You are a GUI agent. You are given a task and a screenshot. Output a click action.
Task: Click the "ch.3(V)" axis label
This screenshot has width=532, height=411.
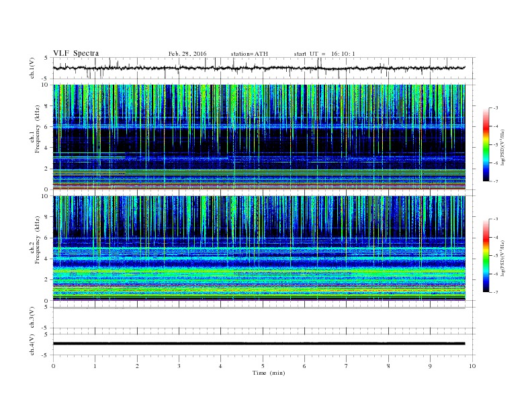32,318
